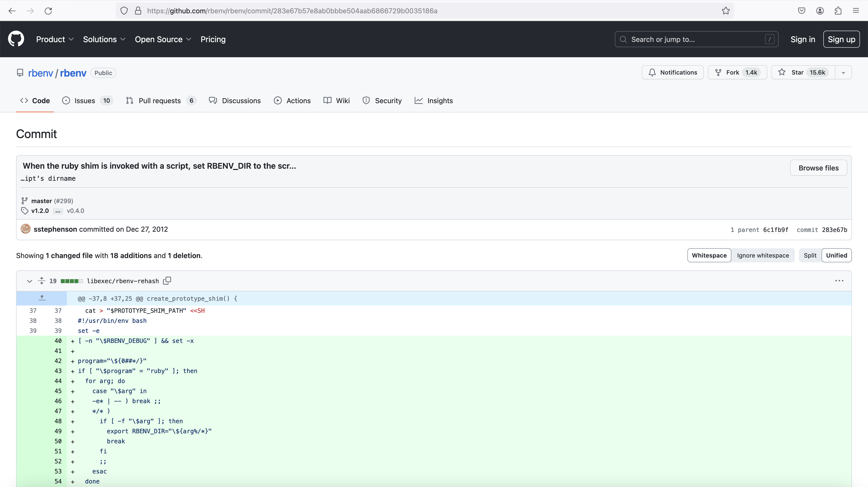Collapse the libexec/rbenv-rehash file diff

point(30,281)
